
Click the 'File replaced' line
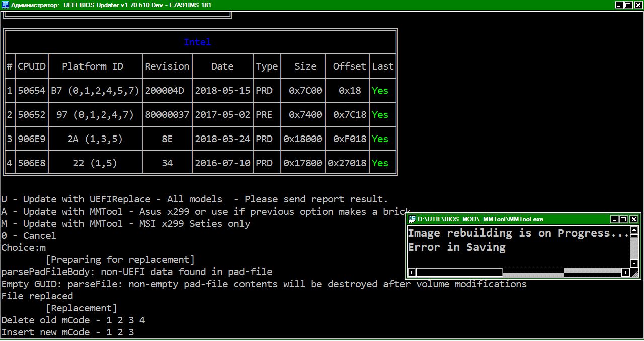pos(37,296)
